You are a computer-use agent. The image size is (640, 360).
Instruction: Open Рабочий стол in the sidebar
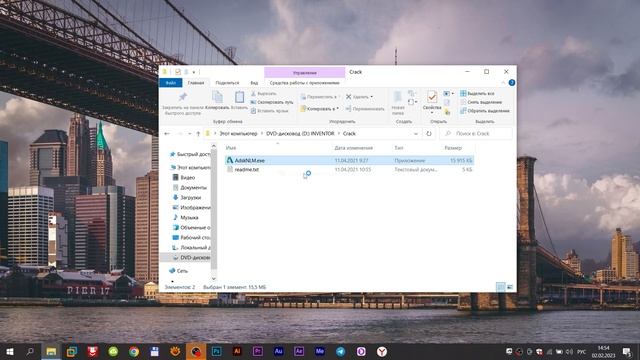pyautogui.click(x=191, y=238)
